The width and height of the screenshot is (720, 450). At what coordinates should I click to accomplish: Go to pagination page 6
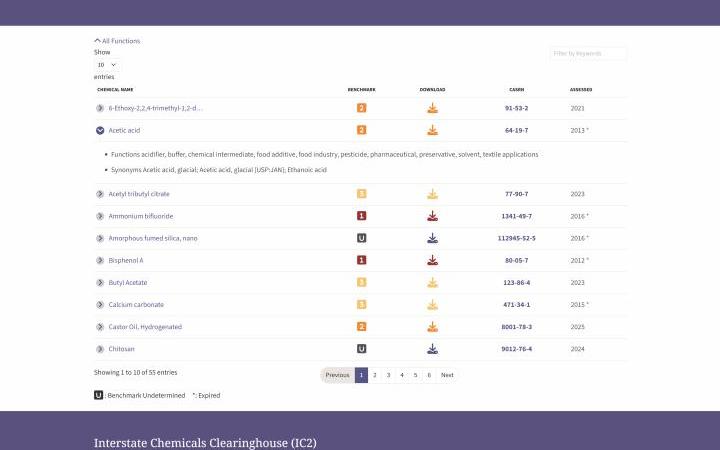coord(429,375)
